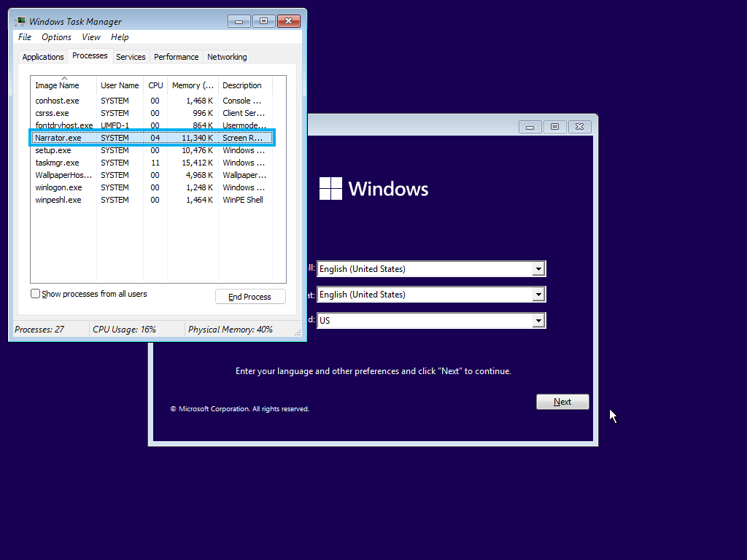Select the conhost.exe process row
This screenshot has width=747, height=560.
pyautogui.click(x=152, y=101)
